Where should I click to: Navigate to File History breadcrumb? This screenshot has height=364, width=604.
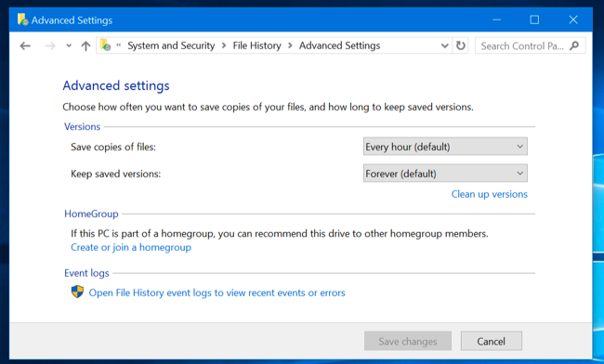256,45
